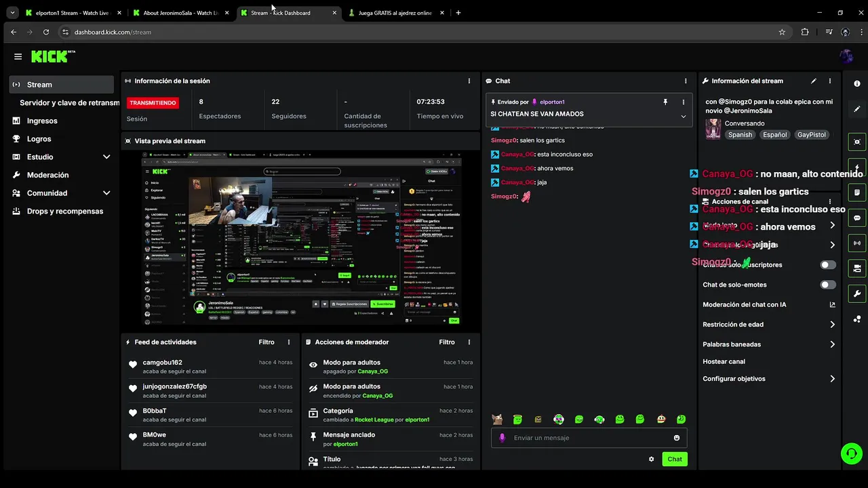Open the Configurar objetivos chevron
The height and width of the screenshot is (488, 868).
pyautogui.click(x=833, y=379)
